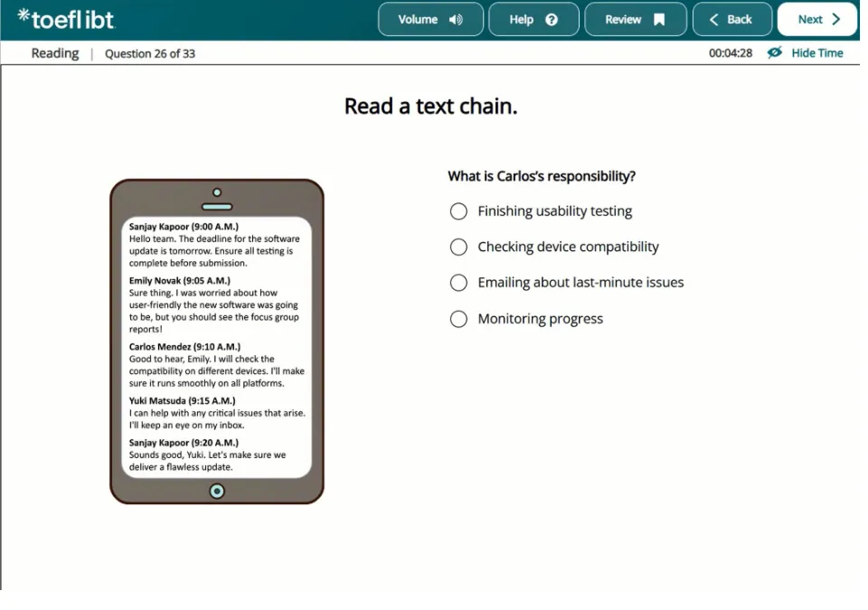This screenshot has width=868, height=610.
Task: Click the "Checking device compatibility" option text
Action: point(568,247)
